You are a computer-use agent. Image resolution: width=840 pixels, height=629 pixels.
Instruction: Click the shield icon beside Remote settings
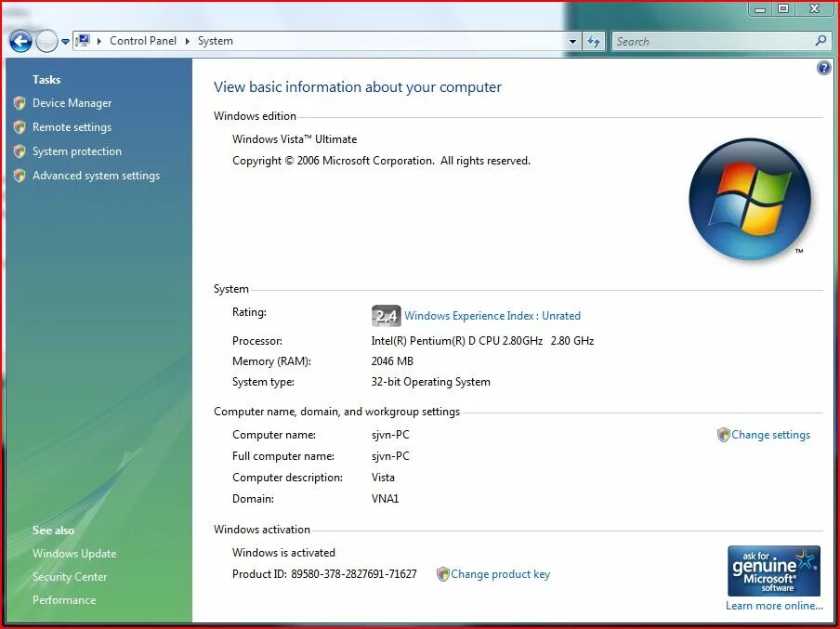click(20, 127)
